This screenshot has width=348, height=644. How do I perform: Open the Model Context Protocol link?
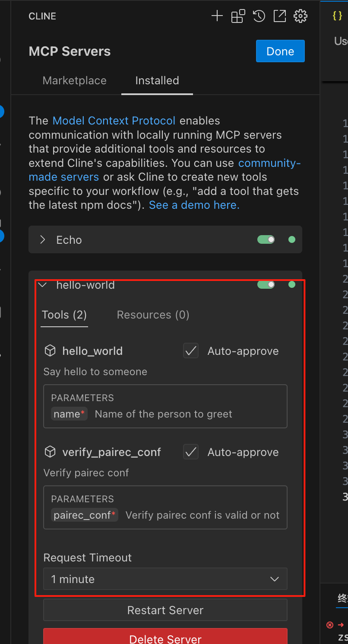[114, 121]
